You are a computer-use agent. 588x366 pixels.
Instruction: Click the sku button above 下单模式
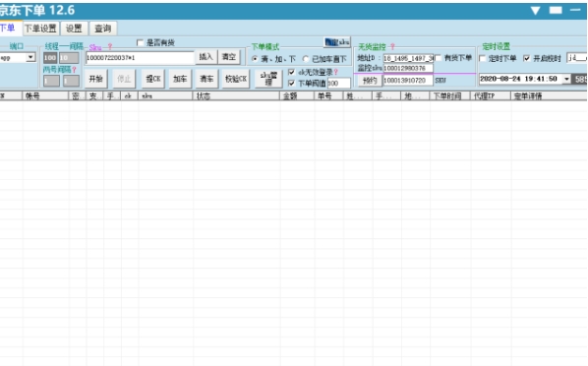click(337, 42)
